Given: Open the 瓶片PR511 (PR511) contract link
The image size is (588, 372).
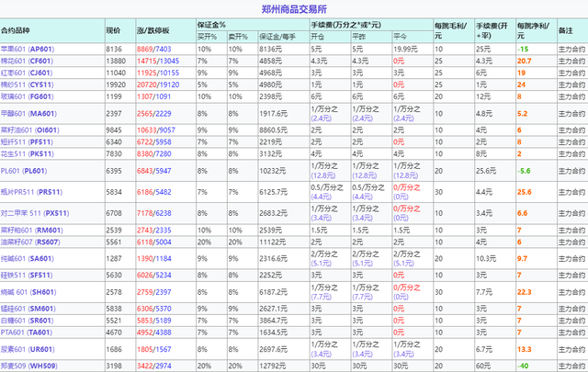Looking at the screenshot, I should pos(31,192).
